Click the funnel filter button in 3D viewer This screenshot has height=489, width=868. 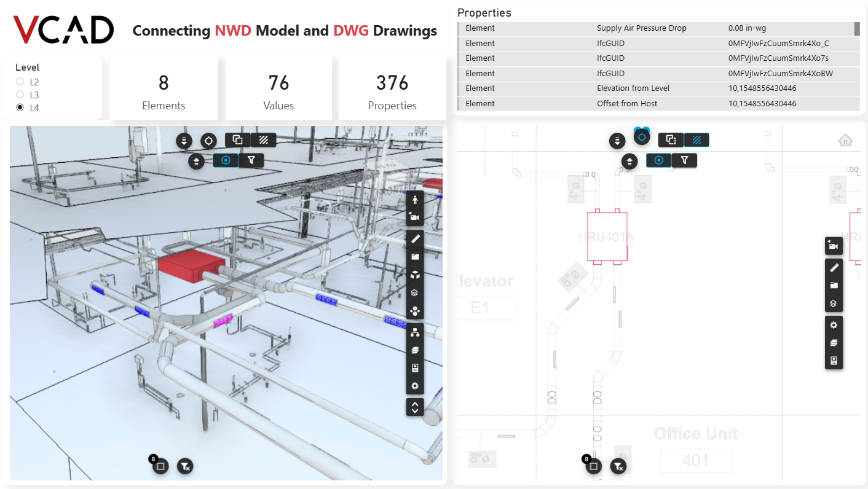click(x=251, y=160)
